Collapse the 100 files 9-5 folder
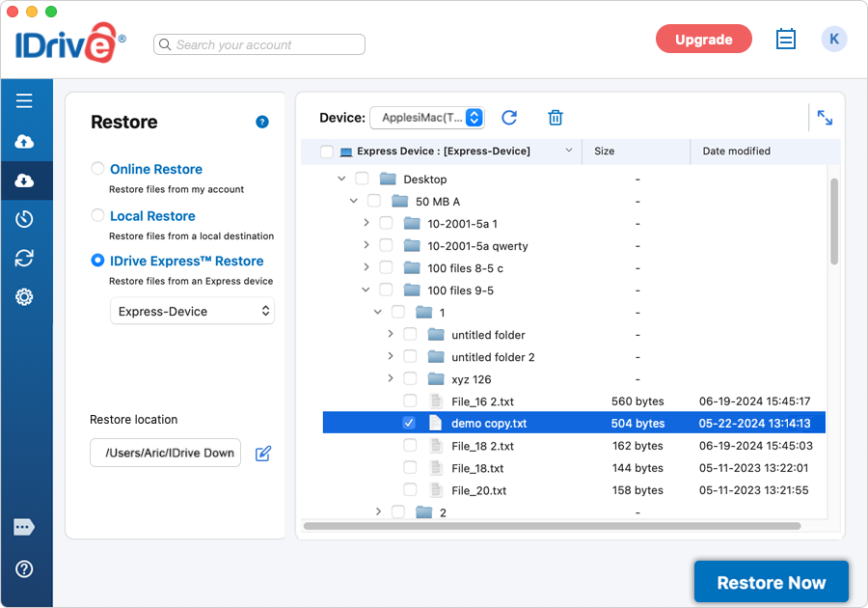868x608 pixels. coord(366,290)
